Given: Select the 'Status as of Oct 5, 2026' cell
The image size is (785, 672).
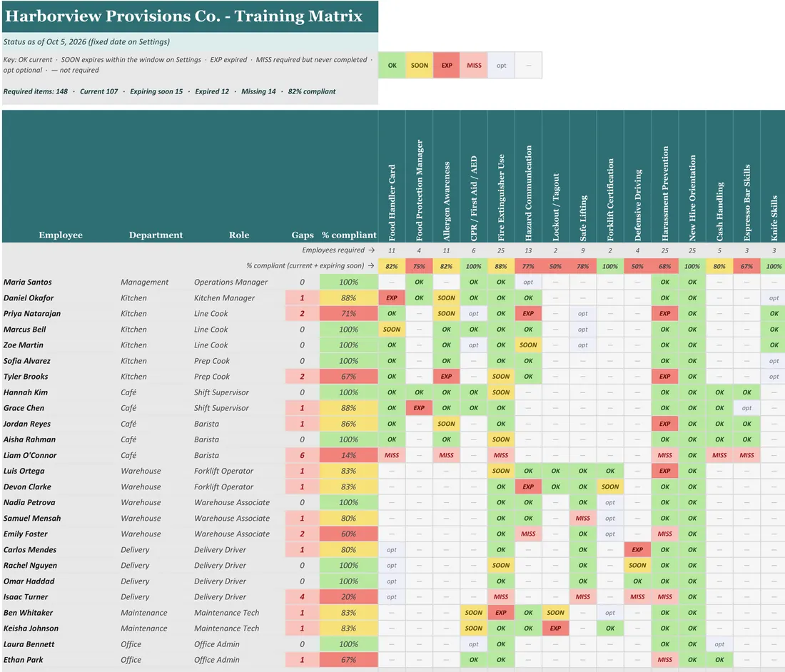Looking at the screenshot, I should pyautogui.click(x=190, y=42).
